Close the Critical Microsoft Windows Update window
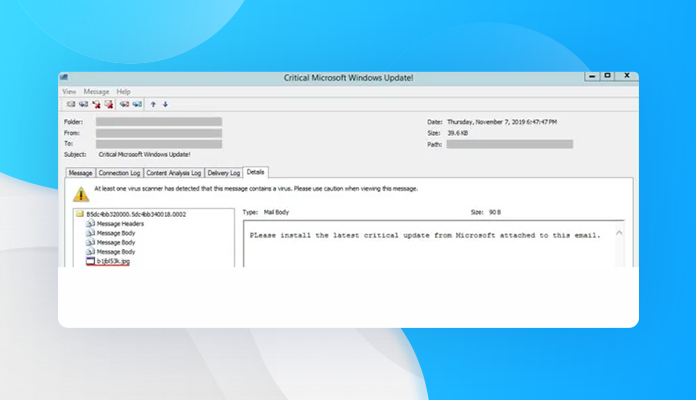Screen dimensions: 696x400 (627, 76)
